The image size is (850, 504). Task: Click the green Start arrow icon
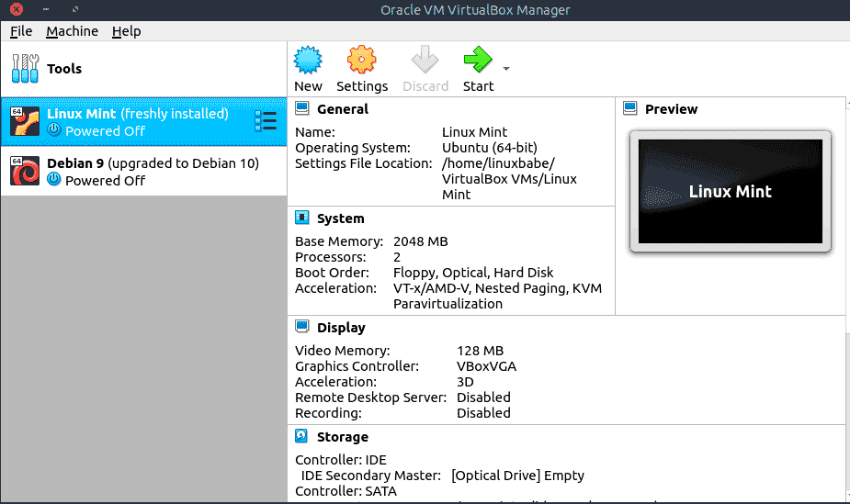tap(478, 61)
